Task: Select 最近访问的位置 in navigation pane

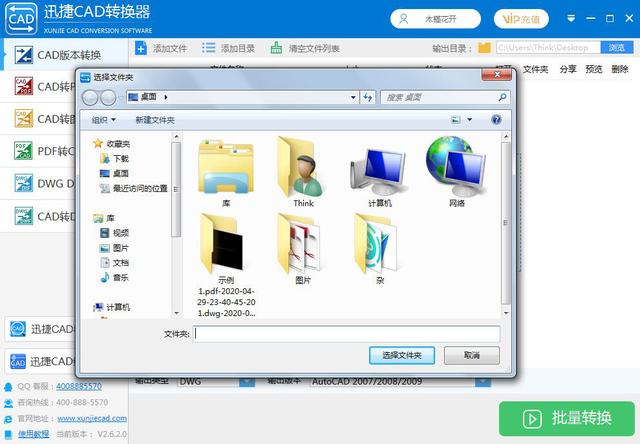Action: tap(134, 188)
